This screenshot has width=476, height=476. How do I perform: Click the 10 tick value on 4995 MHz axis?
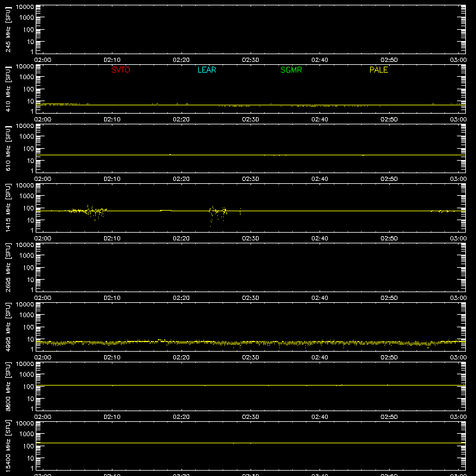(x=30, y=339)
